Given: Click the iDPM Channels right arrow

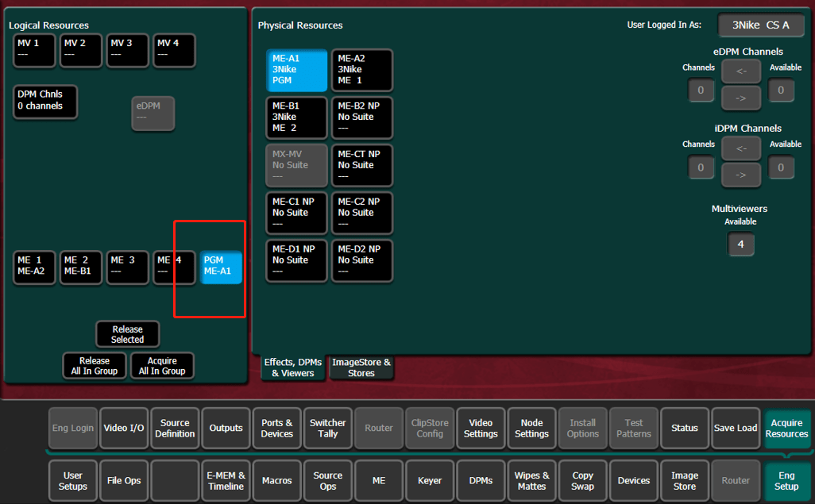Looking at the screenshot, I should [x=740, y=174].
